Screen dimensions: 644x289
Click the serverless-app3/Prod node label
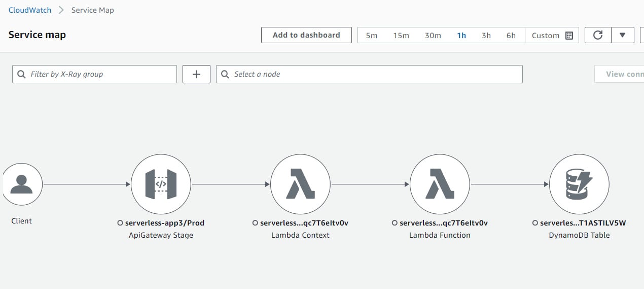click(165, 223)
